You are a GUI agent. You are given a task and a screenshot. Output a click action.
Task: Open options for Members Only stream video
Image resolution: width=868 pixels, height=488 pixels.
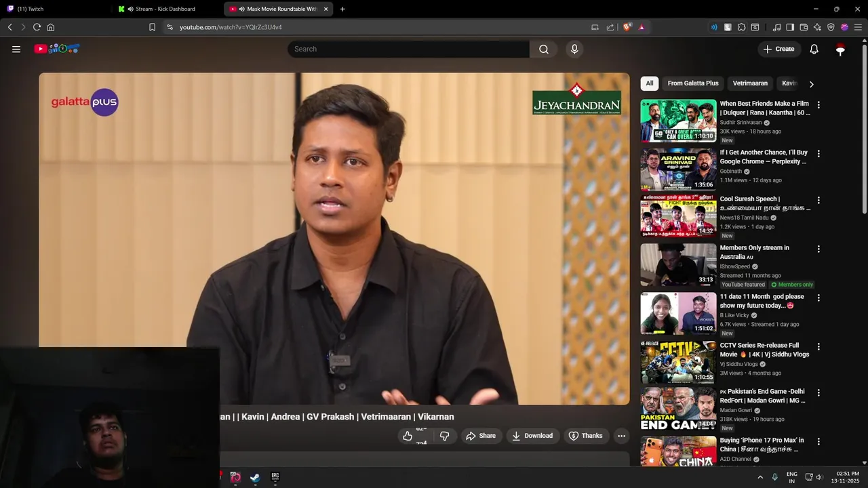[818, 249]
